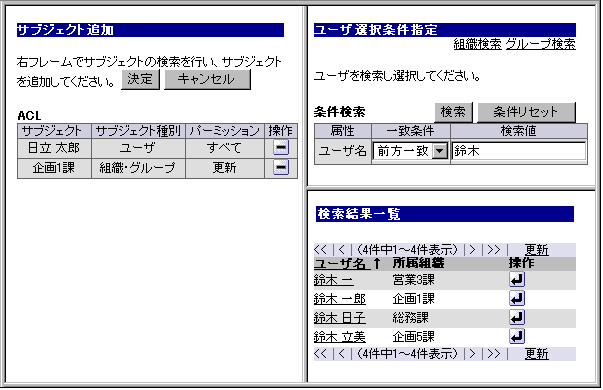Image resolution: width=603 pixels, height=390 pixels.
Task: Open the 鈴木 一郎 user link
Action: tap(340, 299)
